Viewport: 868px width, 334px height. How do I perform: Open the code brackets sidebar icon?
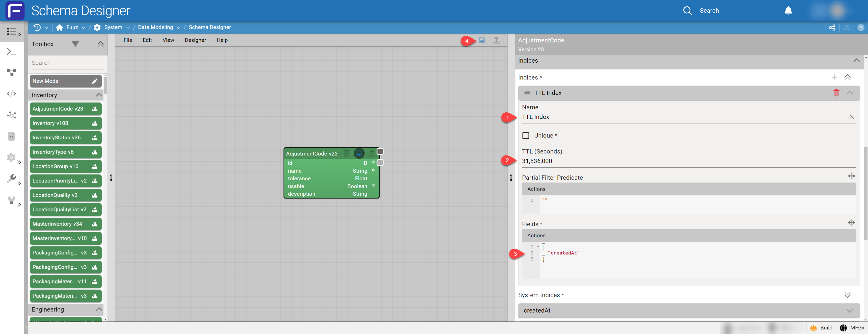tap(11, 94)
